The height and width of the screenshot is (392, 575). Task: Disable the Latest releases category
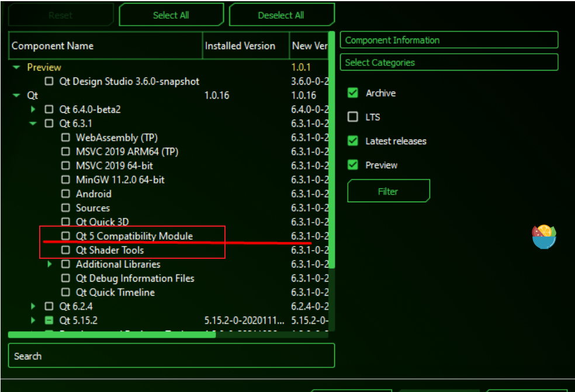[x=353, y=141]
